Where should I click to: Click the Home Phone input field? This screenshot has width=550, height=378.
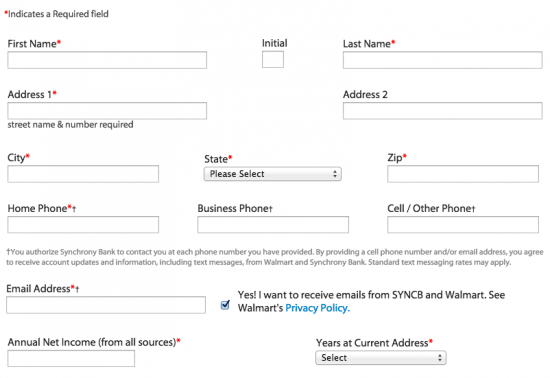[83, 225]
